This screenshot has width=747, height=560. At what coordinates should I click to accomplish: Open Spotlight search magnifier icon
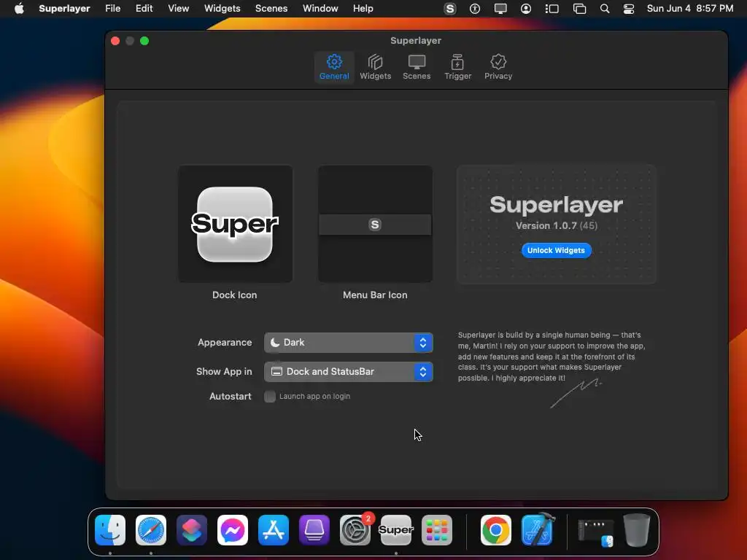[605, 9]
